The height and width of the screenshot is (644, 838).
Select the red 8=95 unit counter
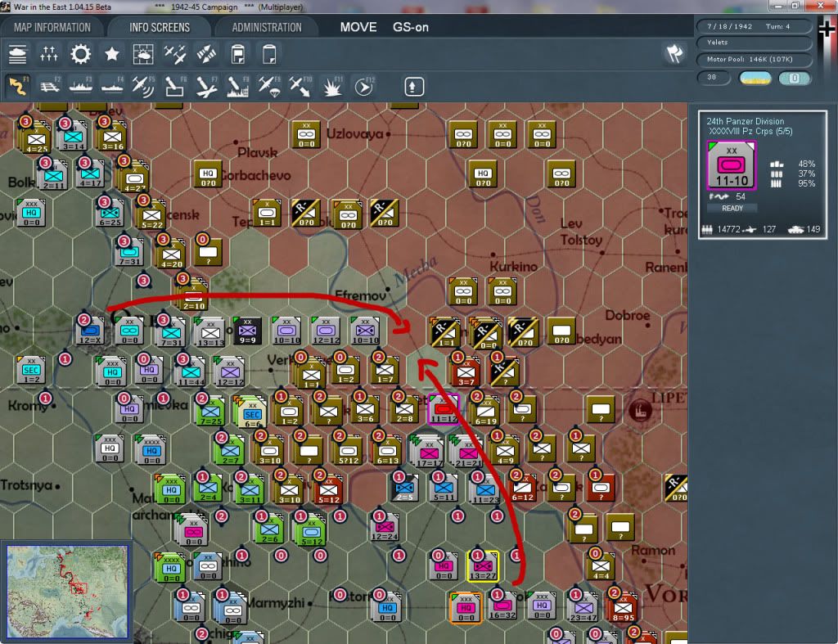[x=623, y=608]
